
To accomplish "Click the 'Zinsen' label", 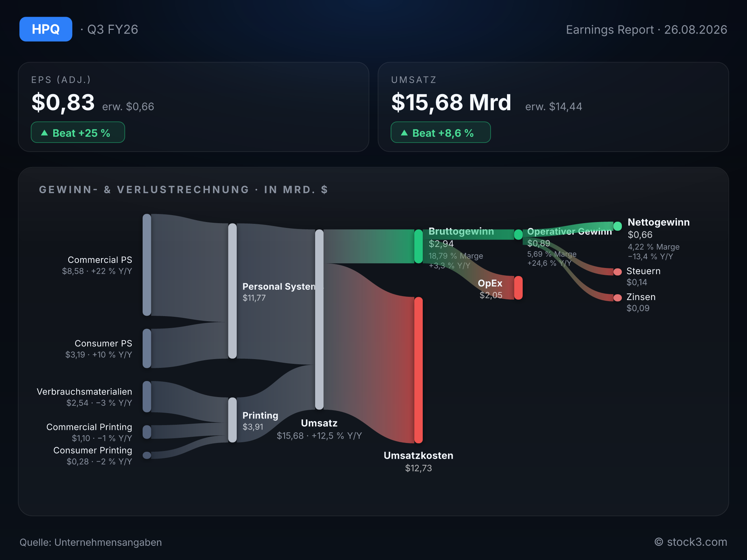I will pyautogui.click(x=641, y=297).
